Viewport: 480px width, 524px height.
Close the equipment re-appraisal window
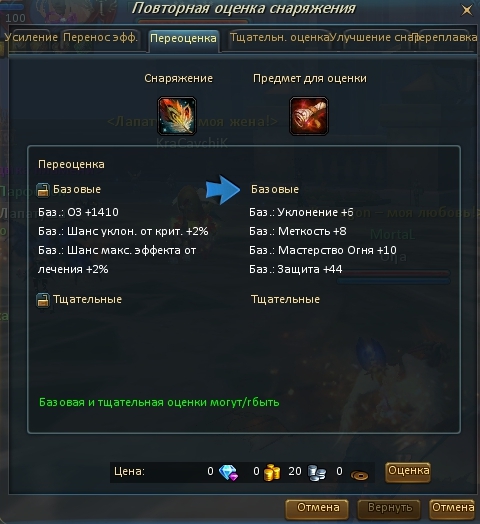[x=467, y=10]
